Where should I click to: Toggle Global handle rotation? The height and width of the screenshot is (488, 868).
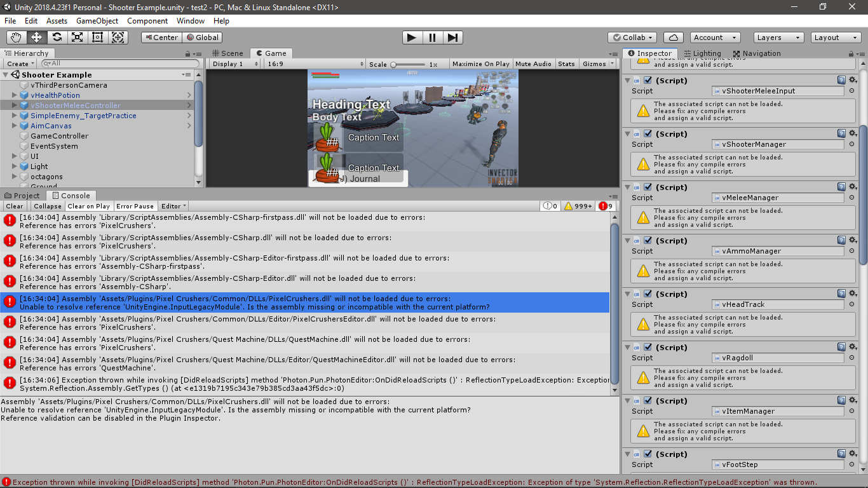pyautogui.click(x=202, y=37)
